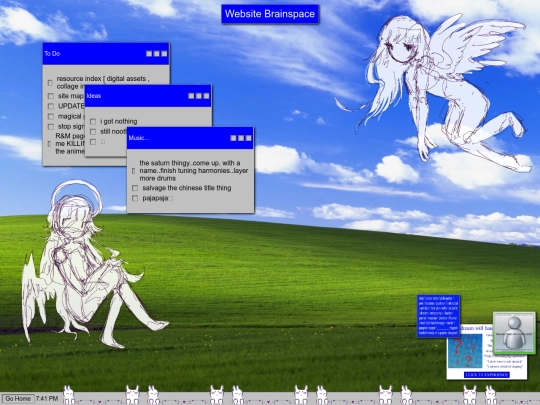Click the small blue sticky note with white text

438,316
